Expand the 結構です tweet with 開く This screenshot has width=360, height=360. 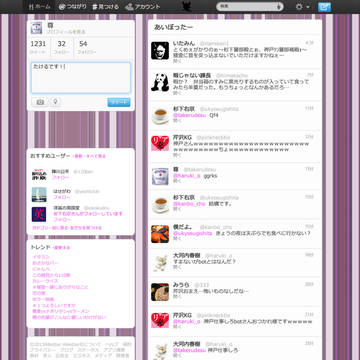click(177, 209)
